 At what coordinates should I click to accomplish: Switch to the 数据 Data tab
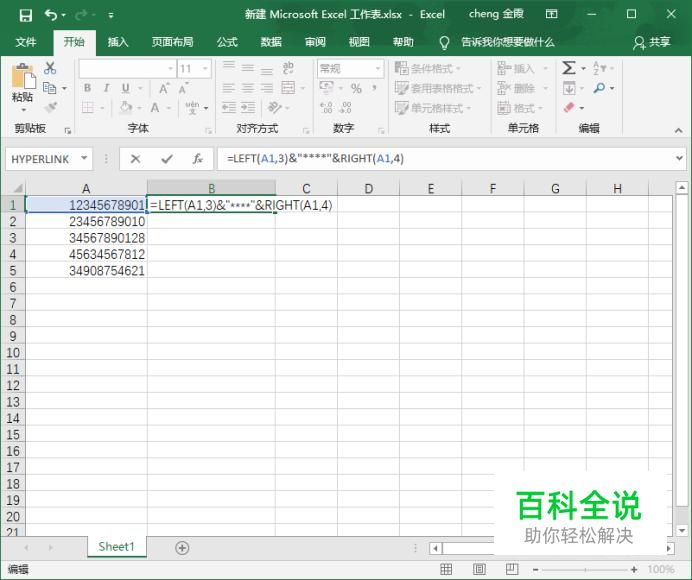click(x=271, y=42)
